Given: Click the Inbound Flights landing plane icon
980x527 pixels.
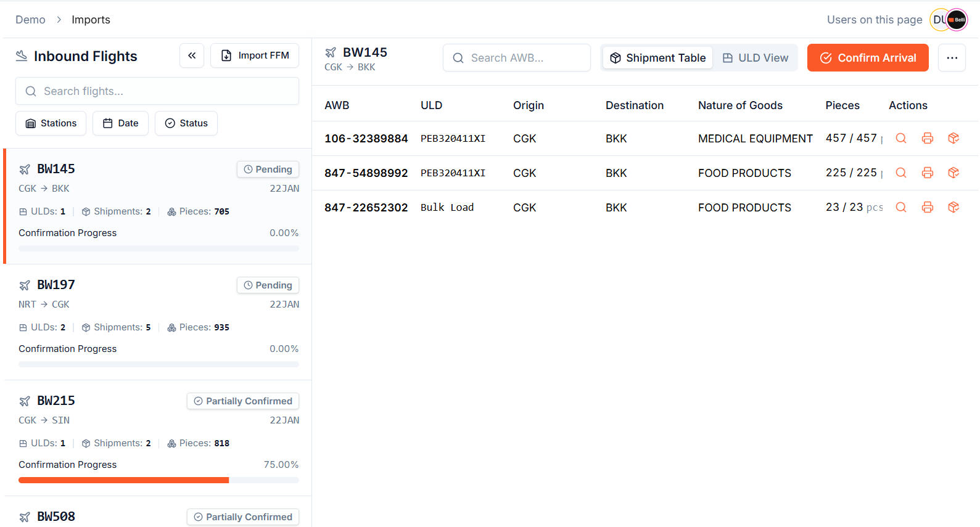Looking at the screenshot, I should pyautogui.click(x=22, y=56).
